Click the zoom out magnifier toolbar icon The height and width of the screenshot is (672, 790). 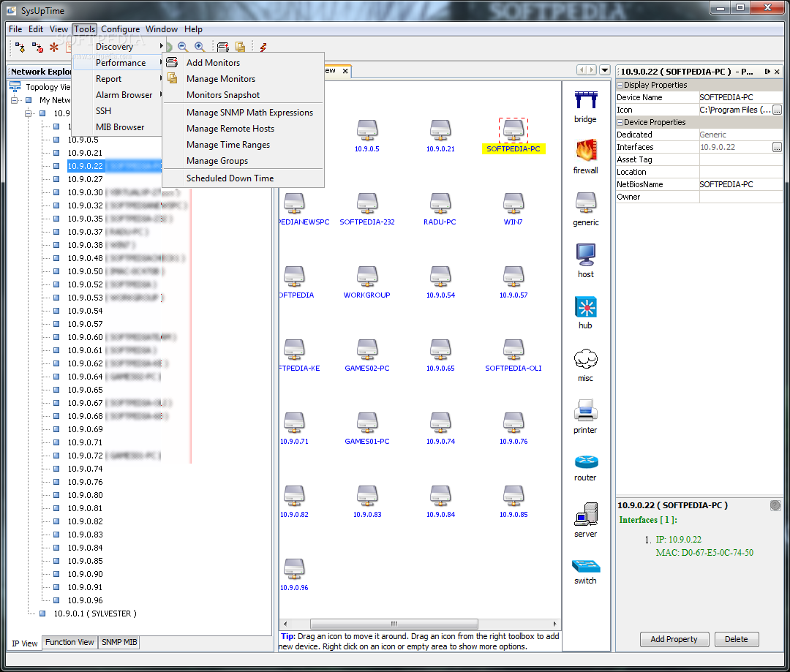pyautogui.click(x=183, y=47)
